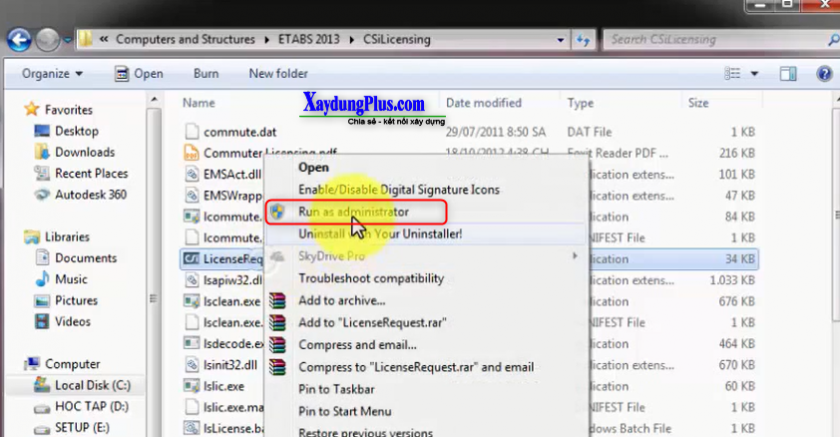Open recent locations dropdown beside the Forward button
This screenshot has height=437, width=840.
[x=68, y=40]
